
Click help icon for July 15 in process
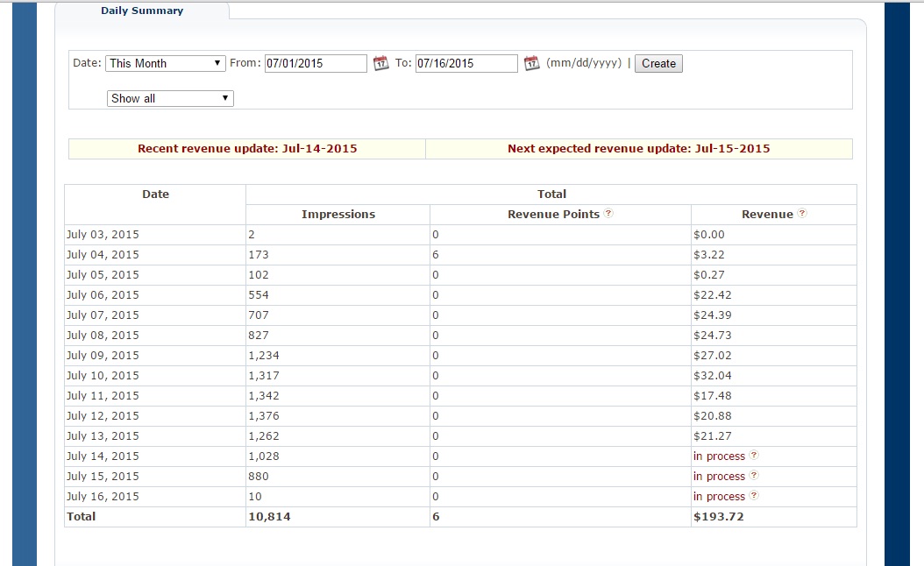pyautogui.click(x=754, y=476)
